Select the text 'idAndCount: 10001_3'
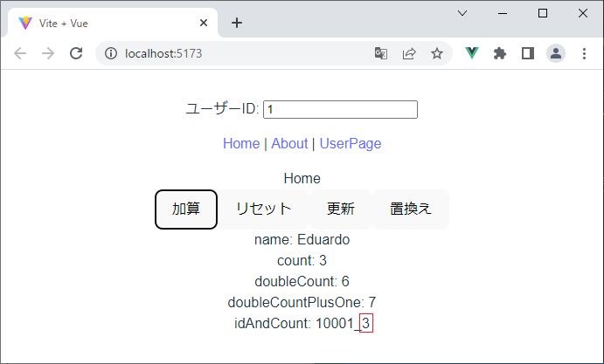604x364 pixels. pyautogui.click(x=303, y=323)
